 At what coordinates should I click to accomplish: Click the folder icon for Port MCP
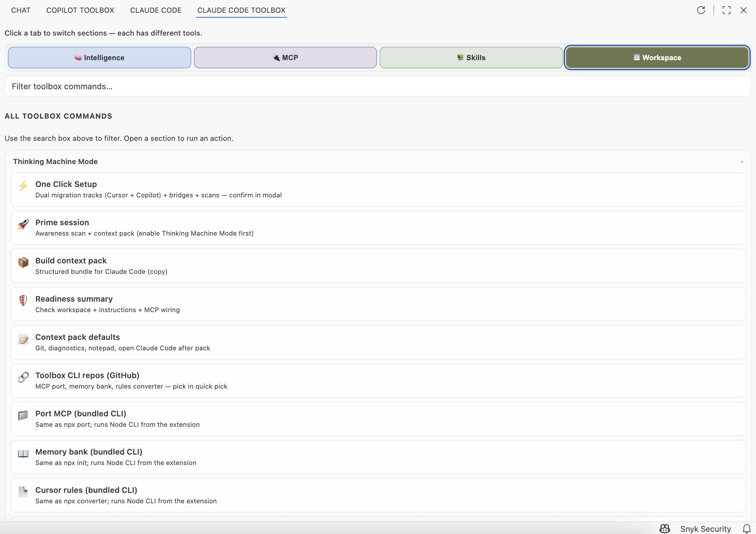point(23,415)
